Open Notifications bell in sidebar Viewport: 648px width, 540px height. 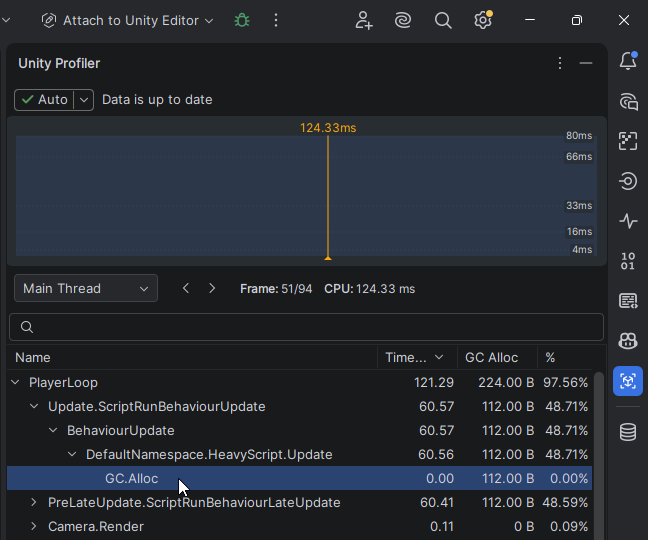(x=628, y=61)
